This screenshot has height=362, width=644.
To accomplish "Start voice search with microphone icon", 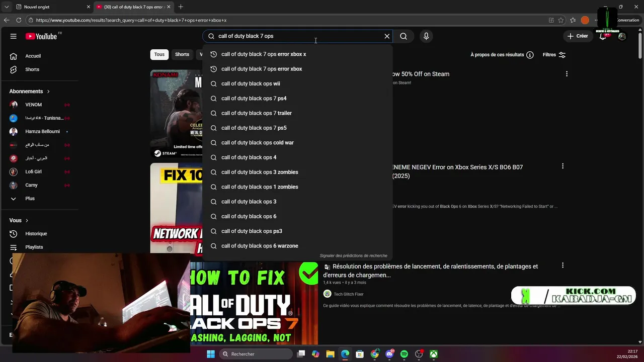I will click(426, 36).
